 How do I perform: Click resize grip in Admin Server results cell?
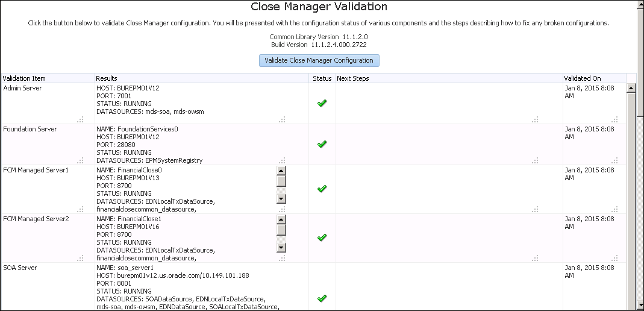282,119
